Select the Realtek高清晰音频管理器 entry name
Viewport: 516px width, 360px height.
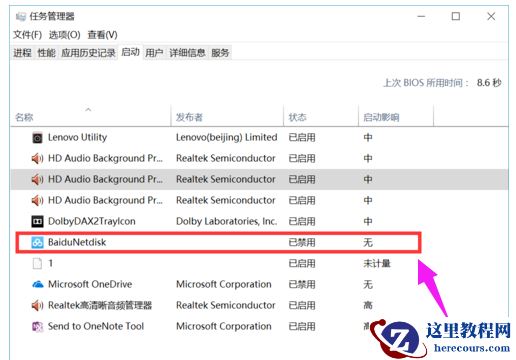(100, 305)
